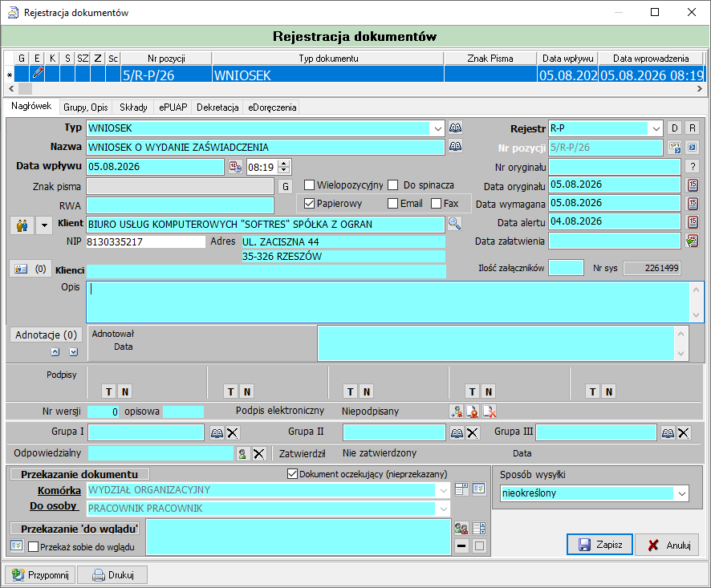This screenshot has height=588, width=711.
Task: Switch to the Nagłówek tab
Action: coord(31,106)
